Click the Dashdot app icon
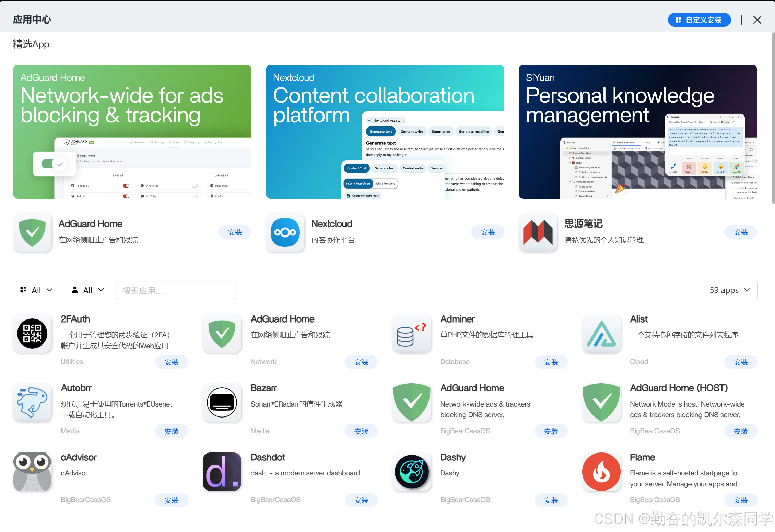The width and height of the screenshot is (775, 532). click(222, 472)
